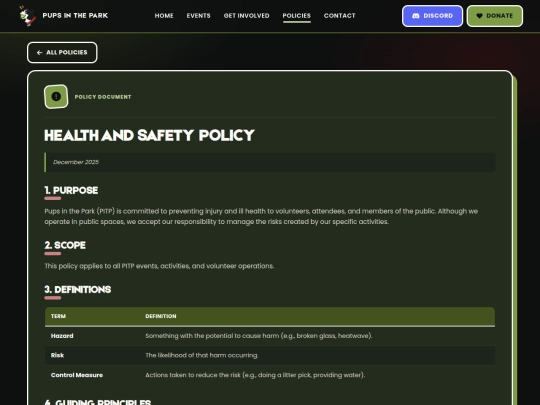540x405 pixels.
Task: Click the Pups in the Park site title
Action: click(75, 16)
